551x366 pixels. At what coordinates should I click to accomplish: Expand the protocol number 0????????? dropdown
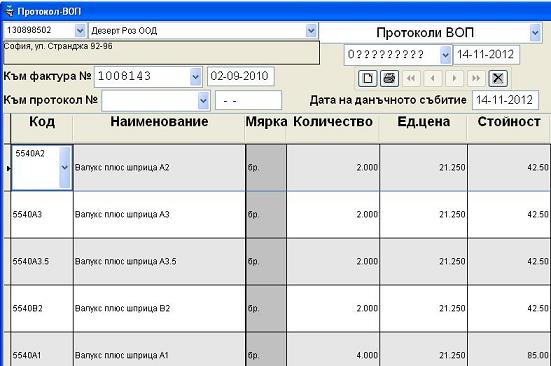pyautogui.click(x=445, y=55)
